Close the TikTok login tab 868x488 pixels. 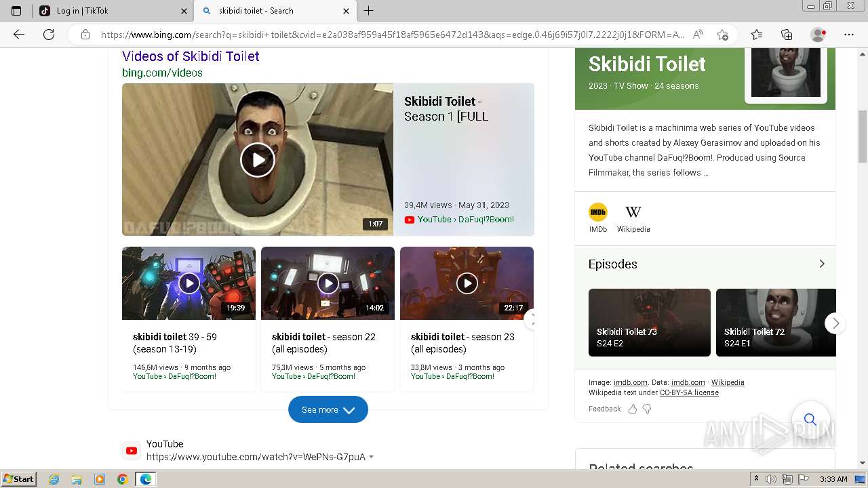[184, 11]
